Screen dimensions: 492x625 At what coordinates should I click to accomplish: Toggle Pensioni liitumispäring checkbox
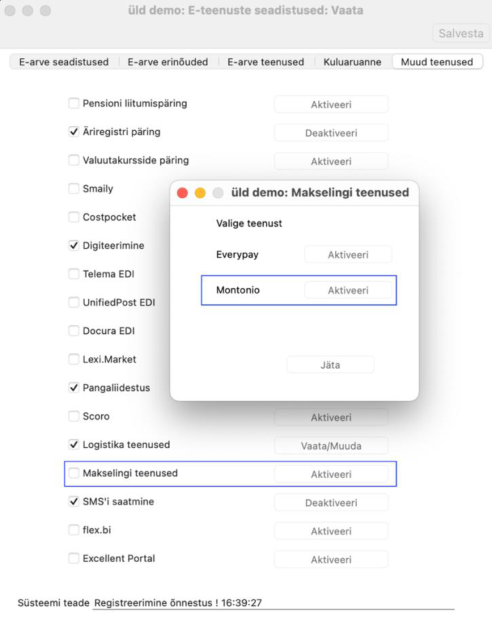pos(73,103)
